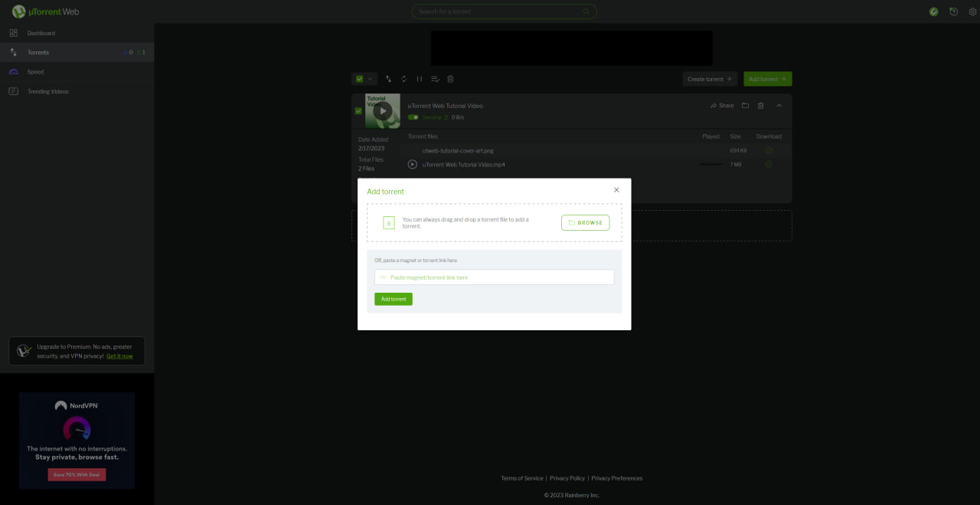
Task: Click the 7 MB size value
Action: click(736, 165)
